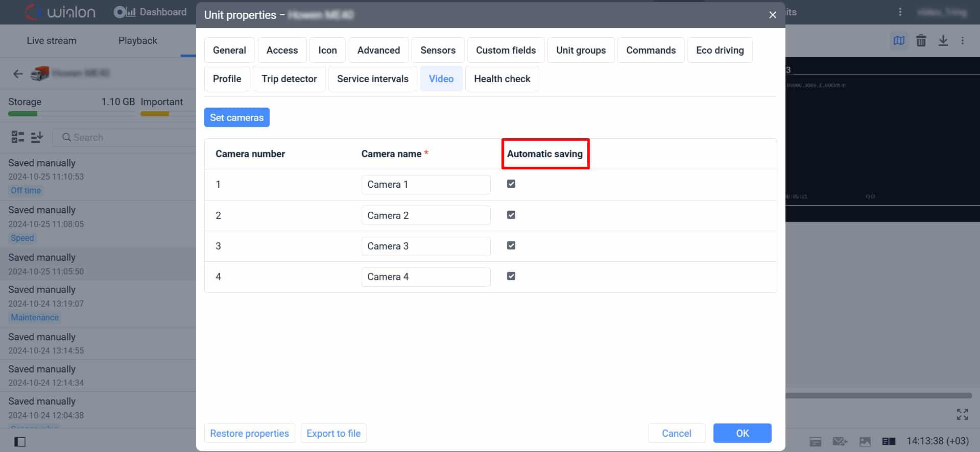Click the back arrow beside unit name
The image size is (980, 452).
[18, 74]
